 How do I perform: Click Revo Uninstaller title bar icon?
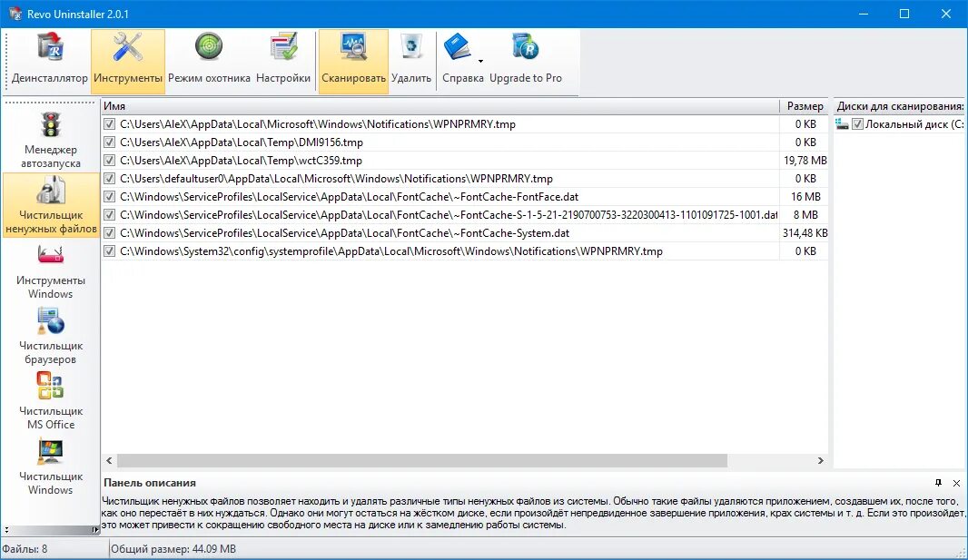pos(15,14)
